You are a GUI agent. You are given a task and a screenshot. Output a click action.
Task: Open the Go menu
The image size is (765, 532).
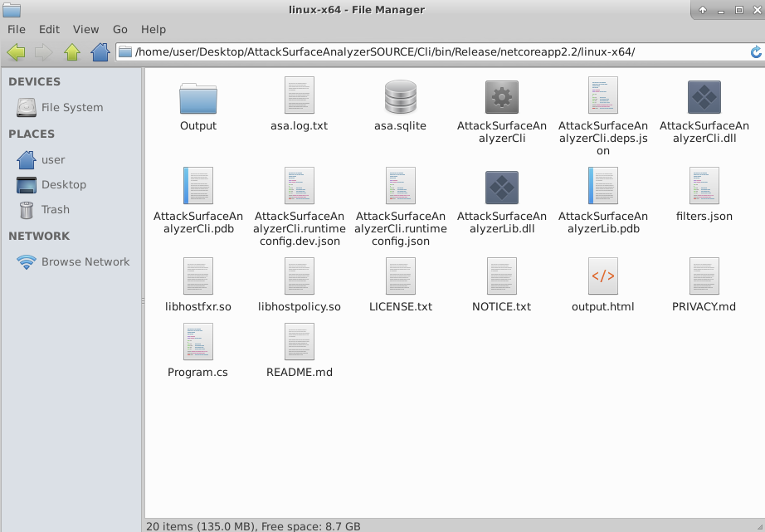[119, 29]
